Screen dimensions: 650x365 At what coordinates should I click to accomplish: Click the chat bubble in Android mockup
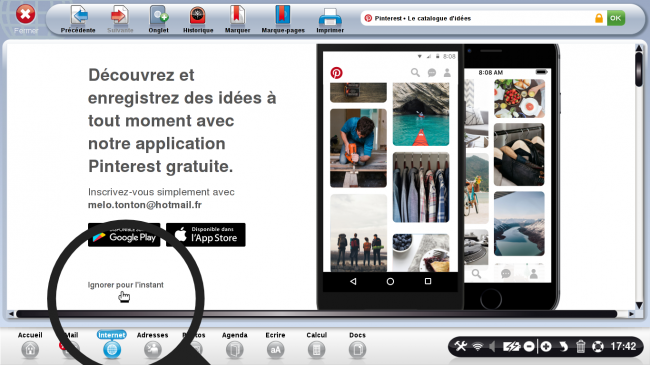coord(432,73)
